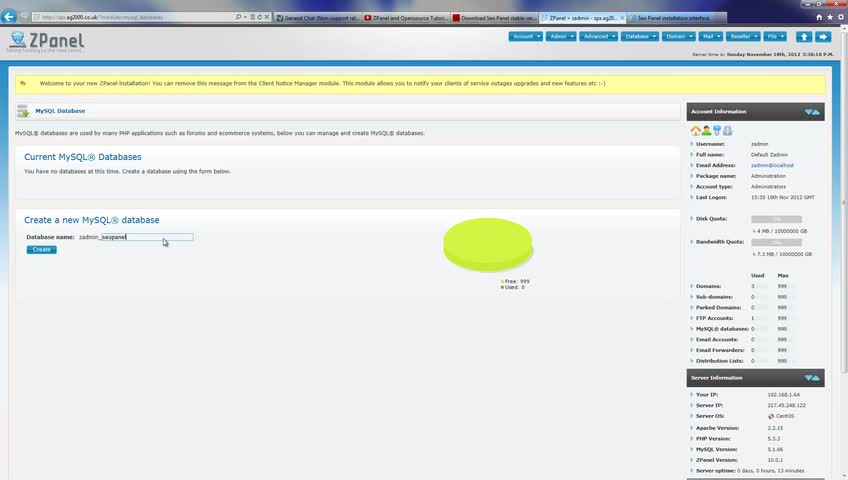Open browser favorites star icon
Screen dimensions: 848x480
pyautogui.click(x=830, y=17)
